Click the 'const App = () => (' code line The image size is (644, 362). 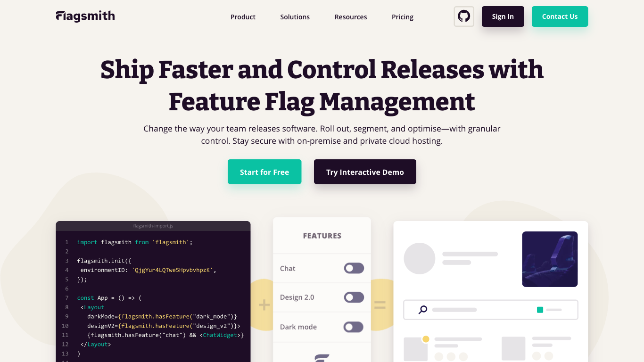[109, 298]
